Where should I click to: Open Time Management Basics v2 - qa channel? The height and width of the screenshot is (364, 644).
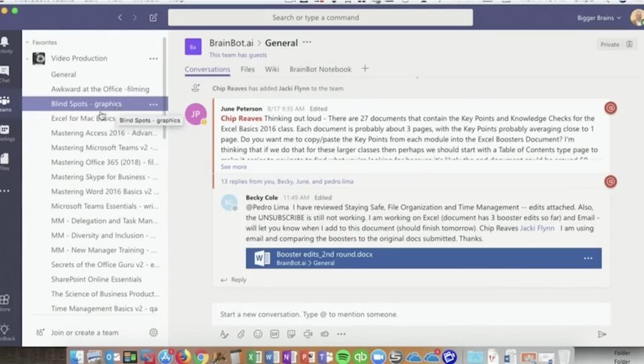click(104, 308)
